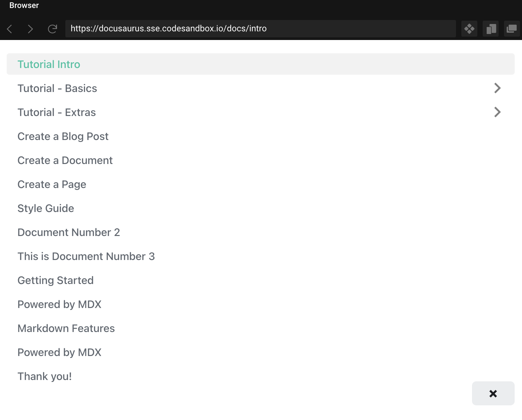522x420 pixels.
Task: Click the browser forward navigation arrow
Action: [30, 29]
